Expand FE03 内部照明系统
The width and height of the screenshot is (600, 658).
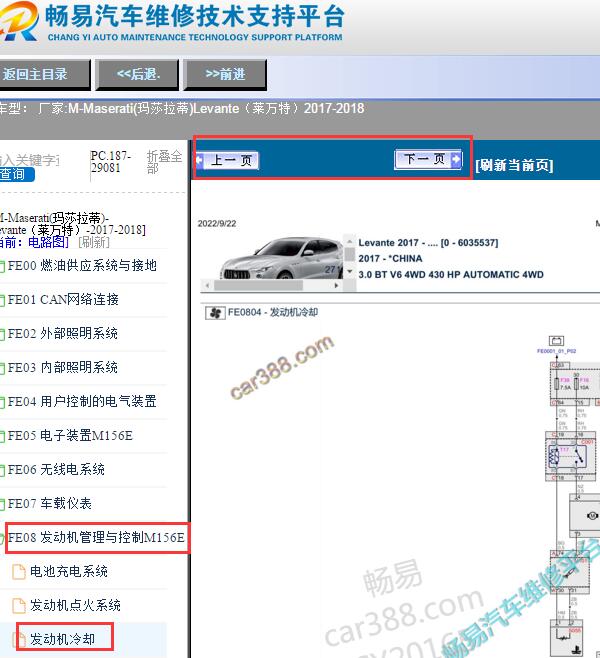(x=63, y=367)
